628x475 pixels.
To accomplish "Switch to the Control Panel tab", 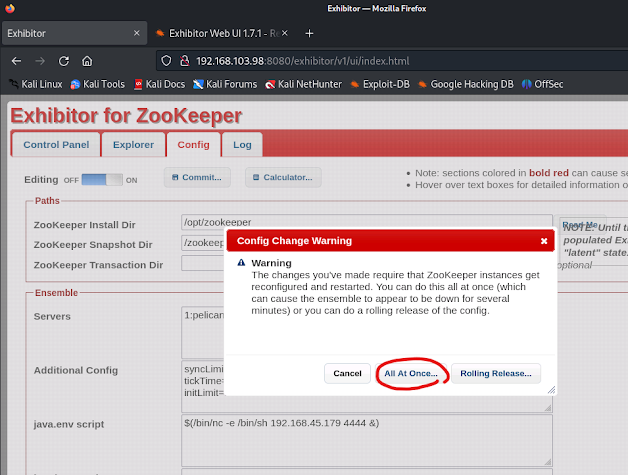I will point(56,145).
